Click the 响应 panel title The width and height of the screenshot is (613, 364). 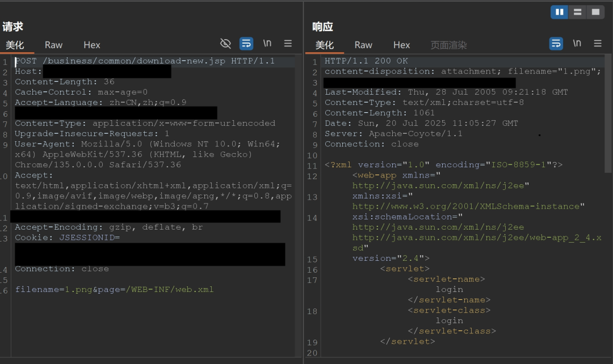pos(322,27)
